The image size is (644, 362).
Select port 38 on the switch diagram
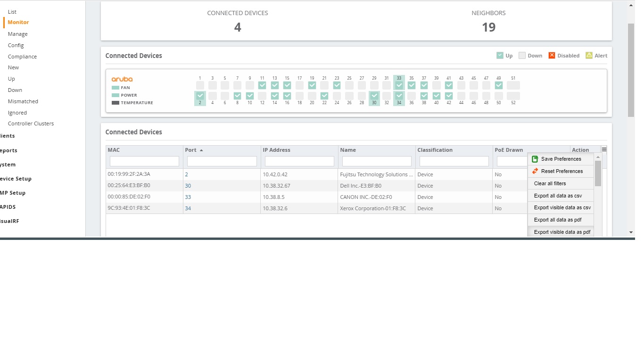[x=424, y=96]
